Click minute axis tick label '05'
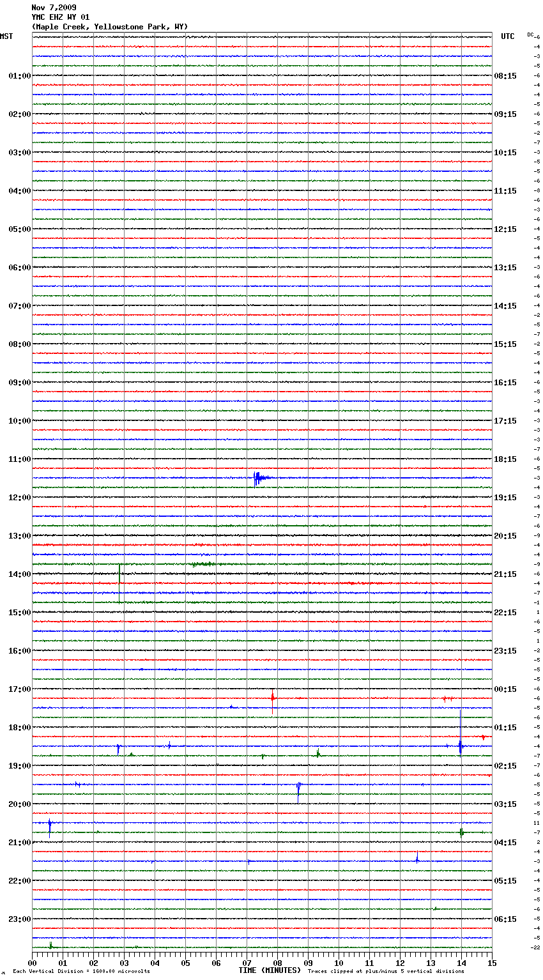The height and width of the screenshot is (980, 543). pos(185,963)
